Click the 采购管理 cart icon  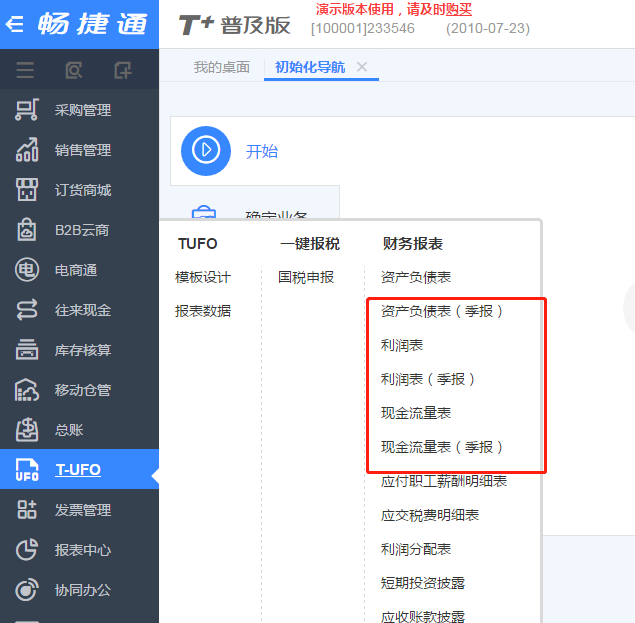27,110
